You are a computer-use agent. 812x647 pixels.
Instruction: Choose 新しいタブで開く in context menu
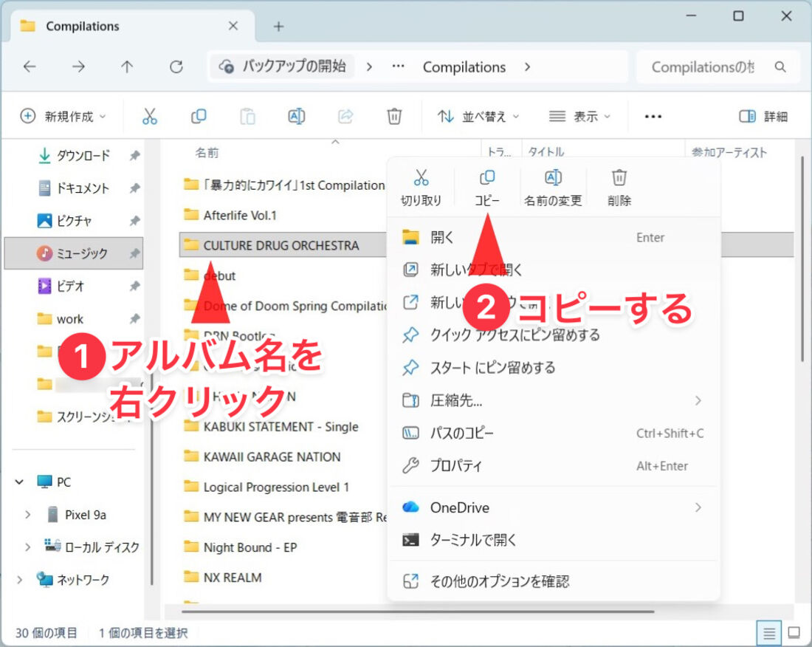(x=553, y=270)
